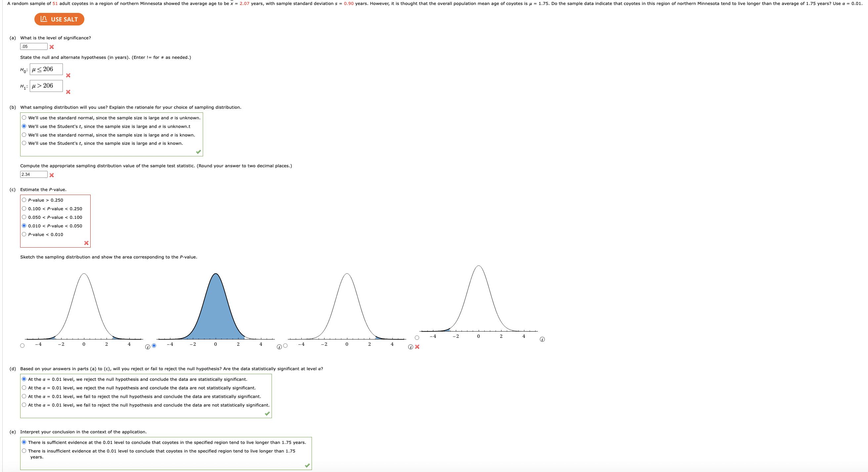Click the test statistic input field
Viewport: 868px width, 472px height.
click(x=34, y=175)
